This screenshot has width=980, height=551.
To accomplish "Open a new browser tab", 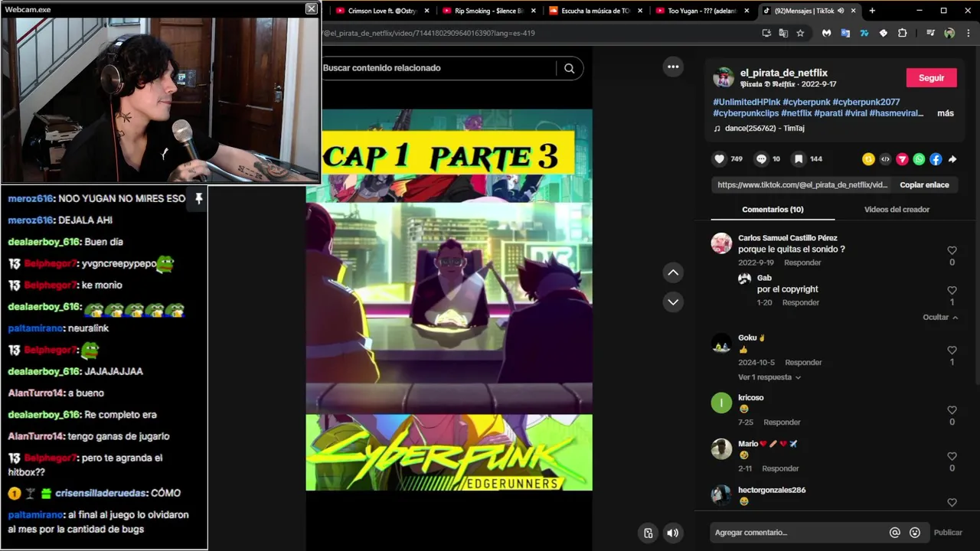I will click(872, 11).
